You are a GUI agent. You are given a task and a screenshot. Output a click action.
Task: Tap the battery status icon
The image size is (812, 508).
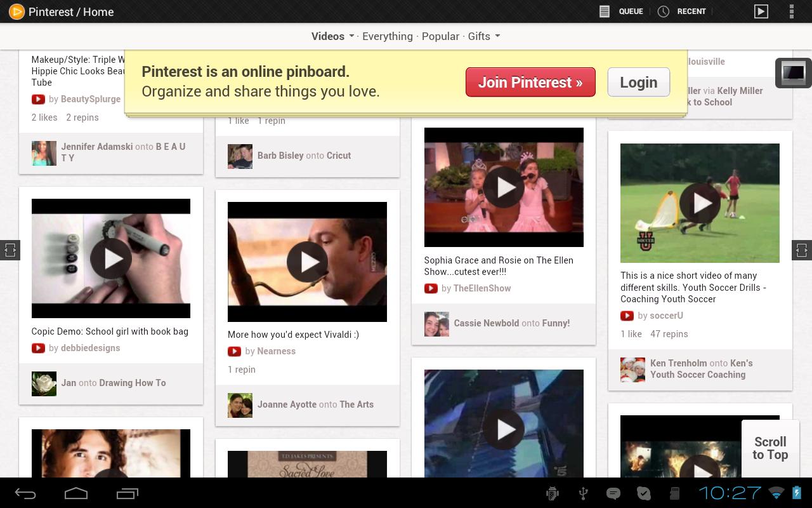click(797, 493)
